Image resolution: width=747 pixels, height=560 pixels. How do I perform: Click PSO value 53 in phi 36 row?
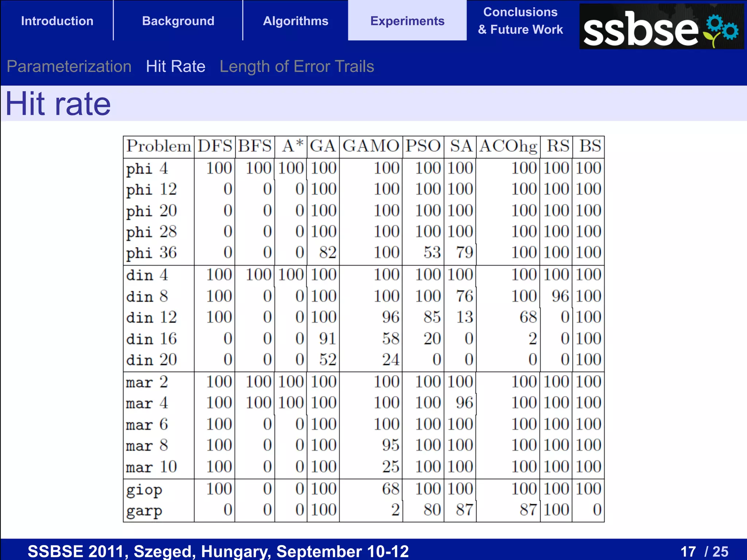[432, 253]
